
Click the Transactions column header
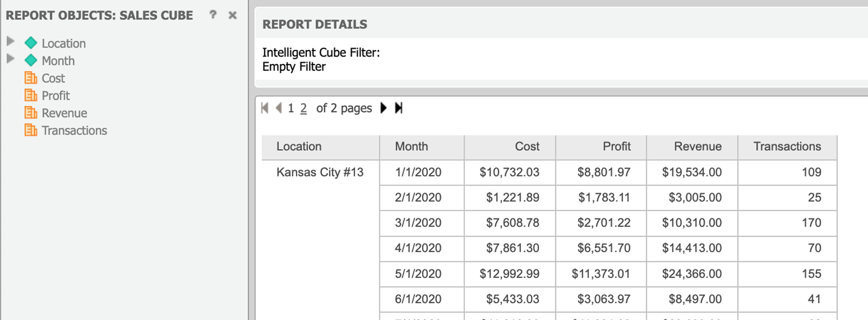click(x=787, y=147)
